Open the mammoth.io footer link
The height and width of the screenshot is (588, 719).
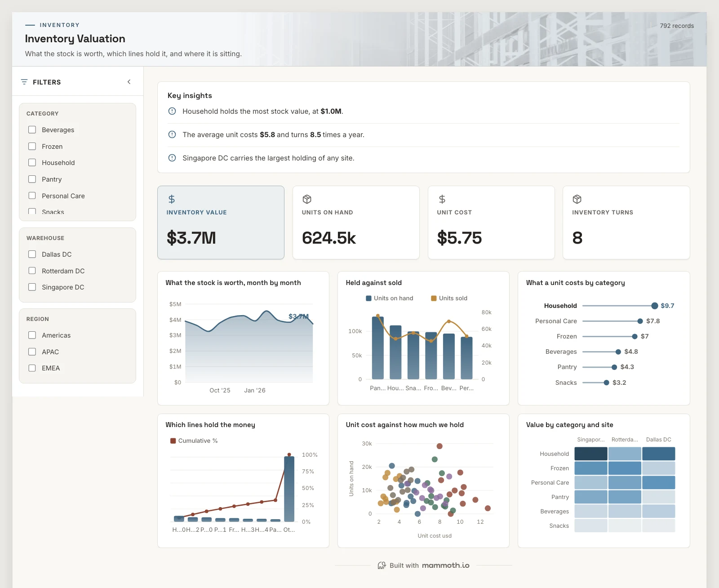446,566
